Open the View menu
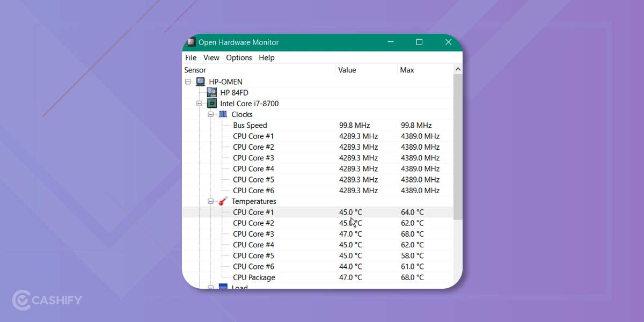 coord(211,57)
